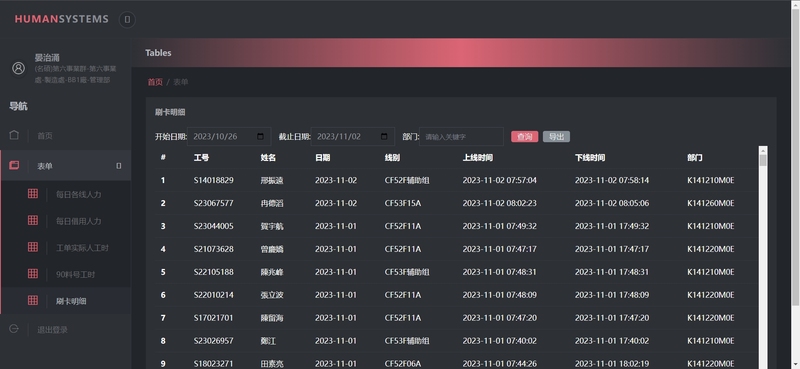Click the 表单 menu icon
Image resolution: width=800 pixels, height=369 pixels.
point(14,165)
